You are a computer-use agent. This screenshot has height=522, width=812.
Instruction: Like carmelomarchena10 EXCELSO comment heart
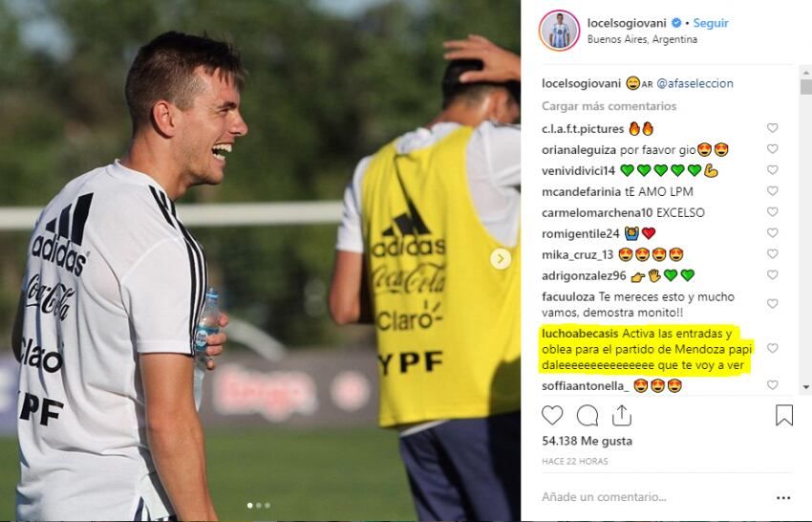[772, 212]
